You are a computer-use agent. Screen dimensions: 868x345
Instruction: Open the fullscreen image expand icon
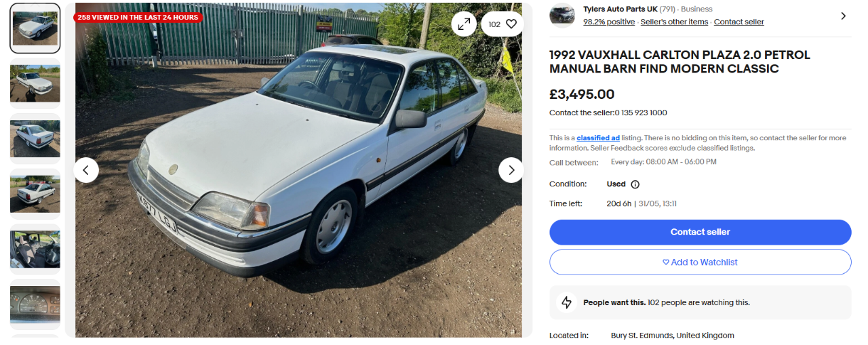[464, 24]
